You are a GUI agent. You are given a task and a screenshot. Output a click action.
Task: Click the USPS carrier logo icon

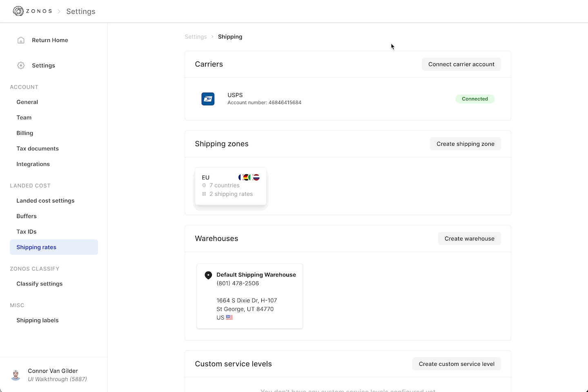[x=208, y=99]
